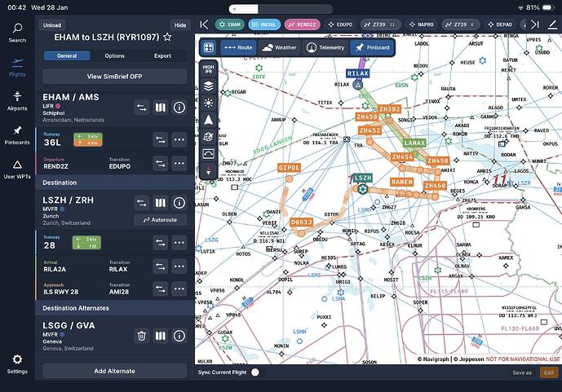Screen dimensions: 562x392
Task: Select EDUPO waypoint chip
Action: pos(340,24)
